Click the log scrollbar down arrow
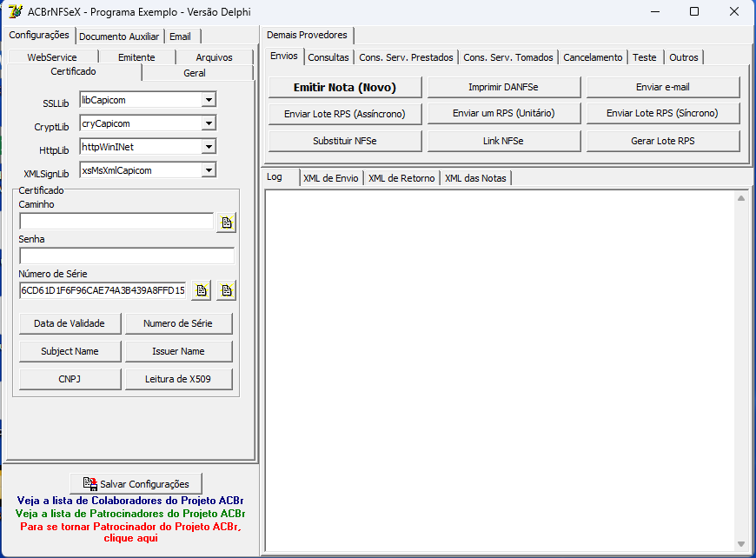The height and width of the screenshot is (558, 756). pos(741,544)
